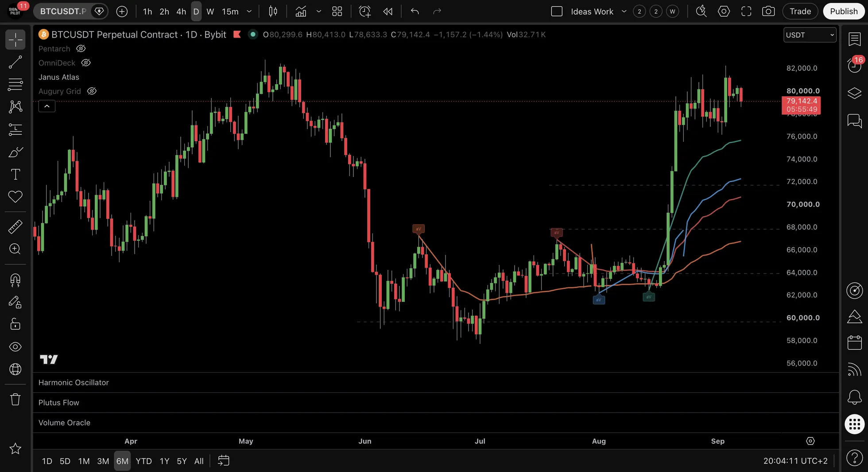Open the USDT currency dropdown
The image size is (868, 472).
(x=810, y=35)
